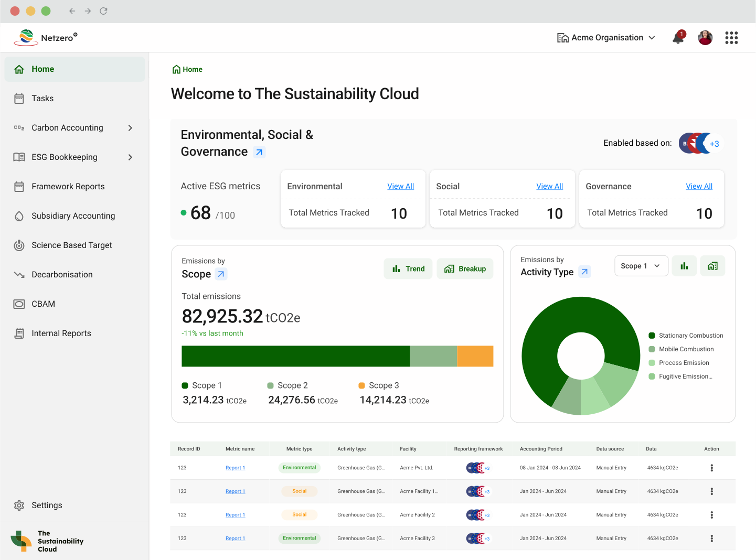Switch Activity Type to bar chart view
This screenshot has width=756, height=560.
point(684,266)
